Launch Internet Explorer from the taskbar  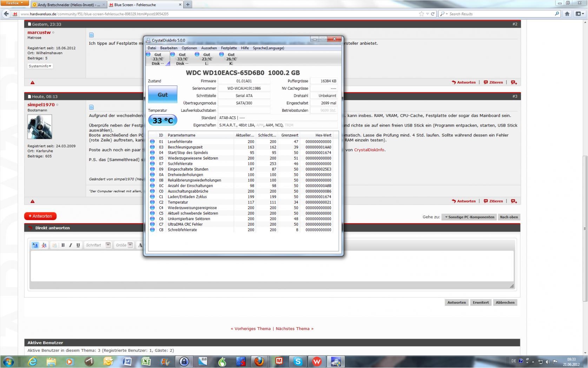pos(32,361)
